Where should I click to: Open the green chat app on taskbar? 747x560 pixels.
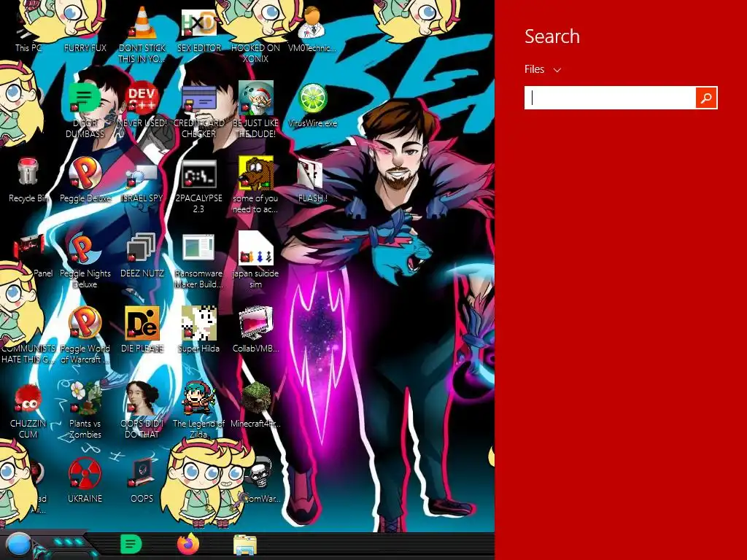(x=131, y=544)
